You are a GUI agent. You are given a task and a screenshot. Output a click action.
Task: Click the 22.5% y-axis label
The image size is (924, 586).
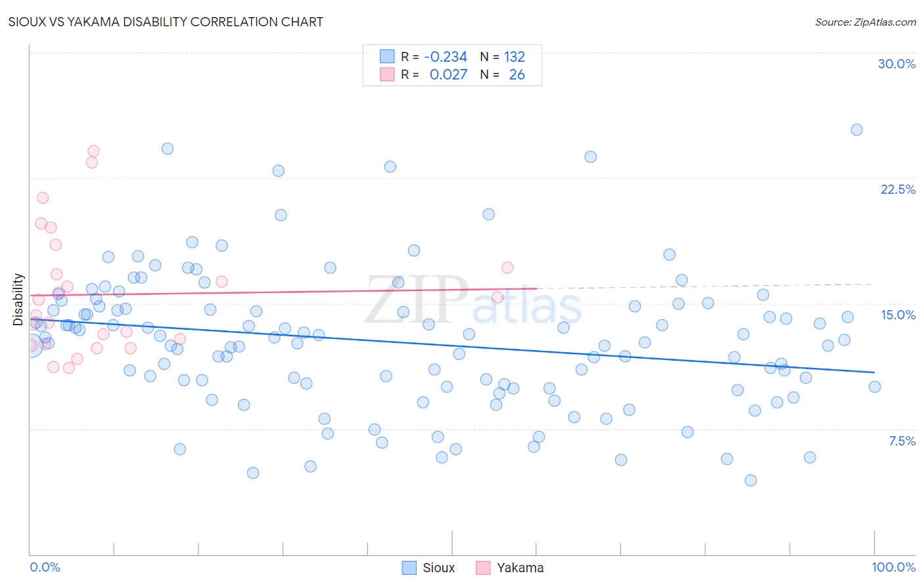[898, 189]
